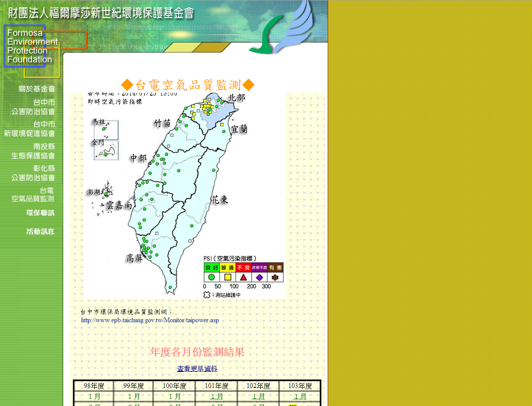Open 台電空氣品質監測 sidebar link
The height and width of the screenshot is (406, 532).
(x=33, y=195)
